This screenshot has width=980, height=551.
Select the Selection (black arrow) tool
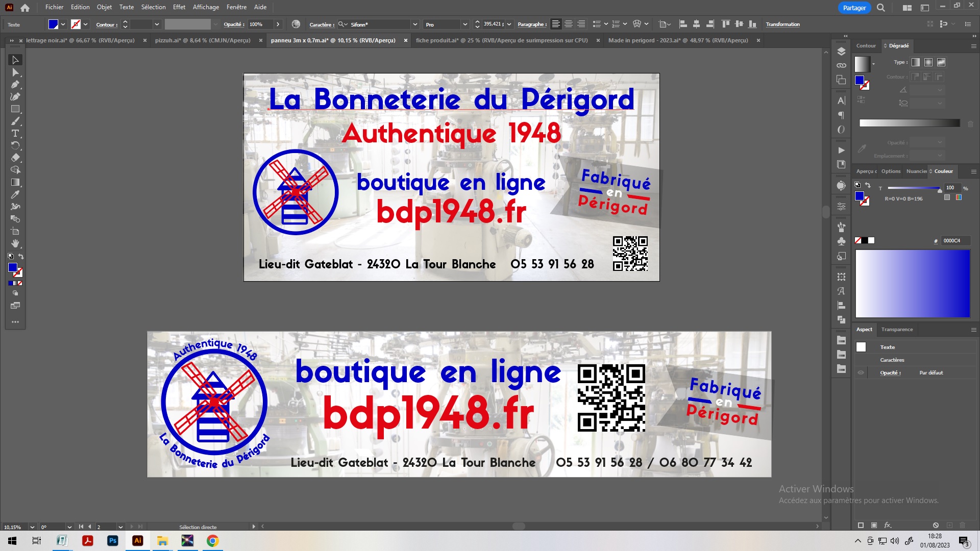click(x=15, y=60)
